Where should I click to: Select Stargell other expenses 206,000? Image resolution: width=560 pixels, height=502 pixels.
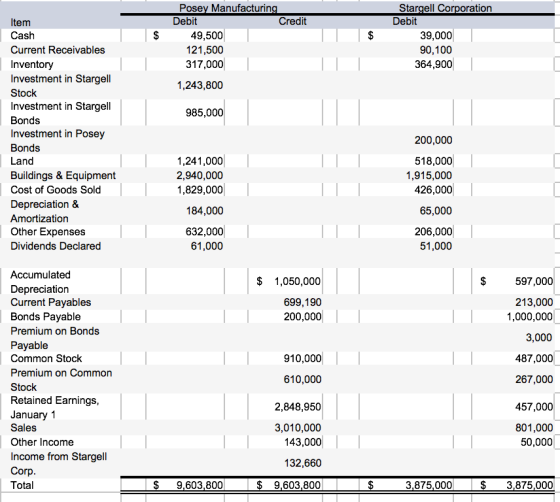(433, 232)
